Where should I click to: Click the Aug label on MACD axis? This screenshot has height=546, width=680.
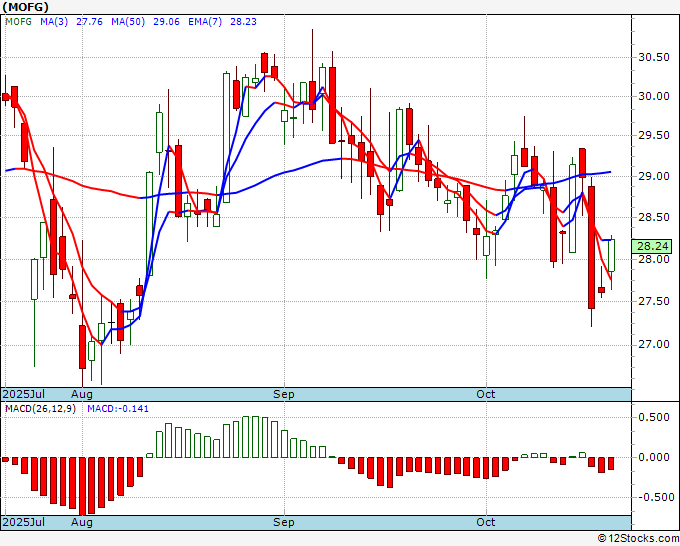[82, 522]
